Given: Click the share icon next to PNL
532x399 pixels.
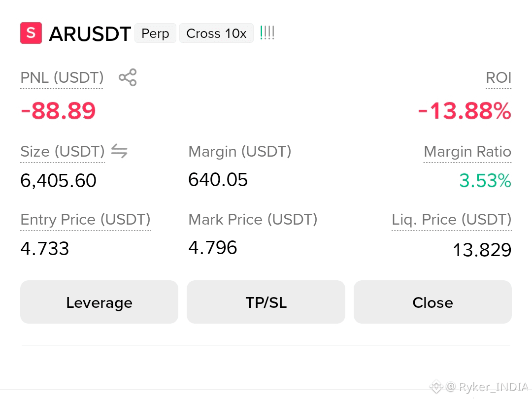Looking at the screenshot, I should coord(128,77).
